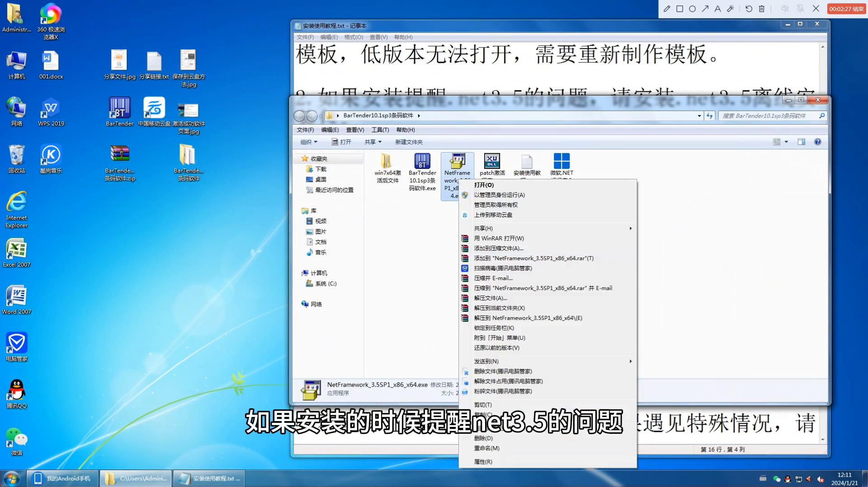Select 下载 in Explorer favorites
Image resolution: width=868 pixels, height=487 pixels.
(x=316, y=169)
